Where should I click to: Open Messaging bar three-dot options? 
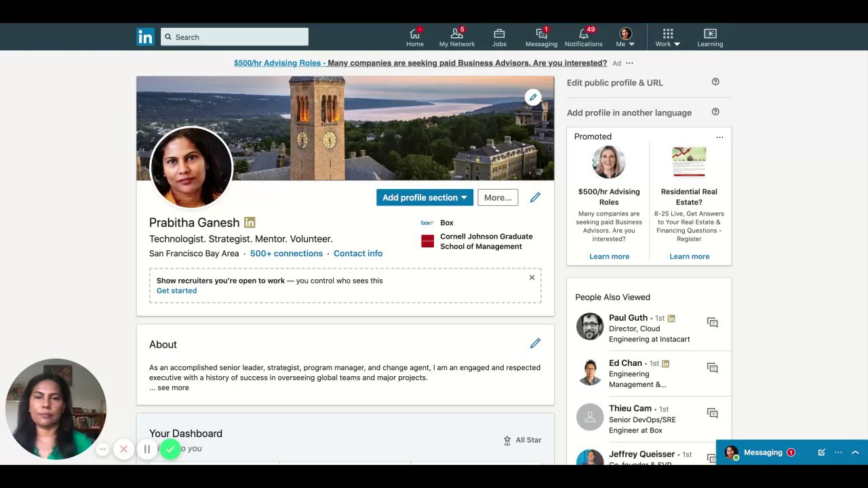tap(838, 453)
